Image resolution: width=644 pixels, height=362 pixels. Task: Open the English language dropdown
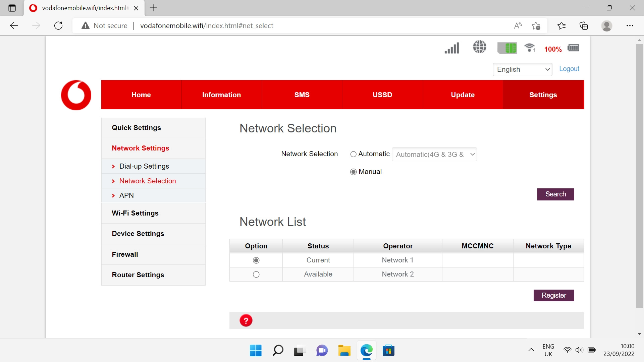522,69
